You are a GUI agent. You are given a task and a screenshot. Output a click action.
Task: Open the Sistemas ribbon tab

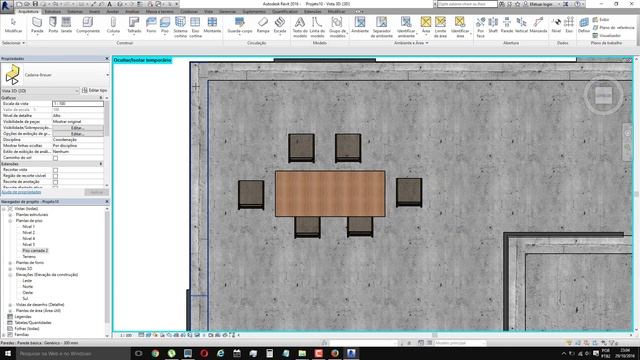coord(75,11)
